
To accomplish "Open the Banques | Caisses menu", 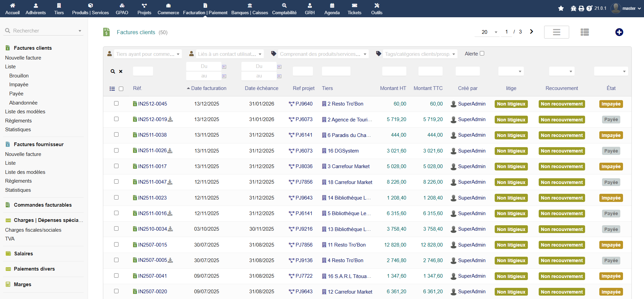I will tap(250, 9).
